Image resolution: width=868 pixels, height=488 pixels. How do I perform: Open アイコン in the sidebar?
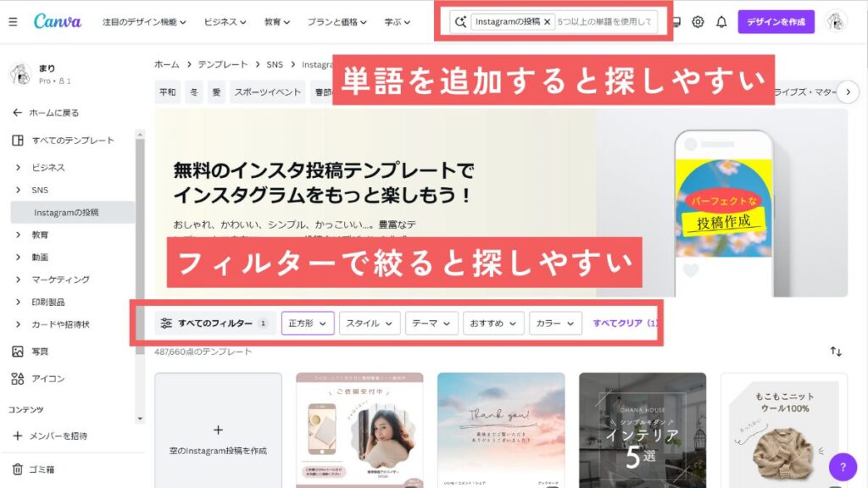(38, 379)
